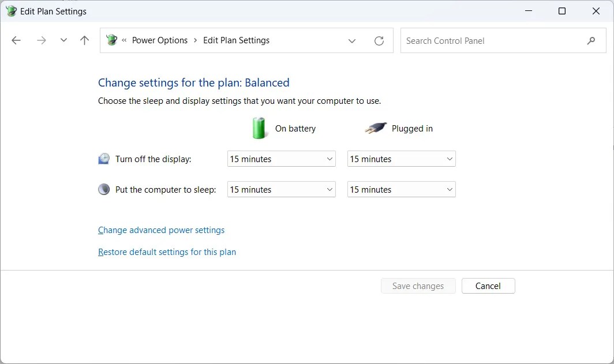Navigate to Power Options breadcrumb

[160, 40]
